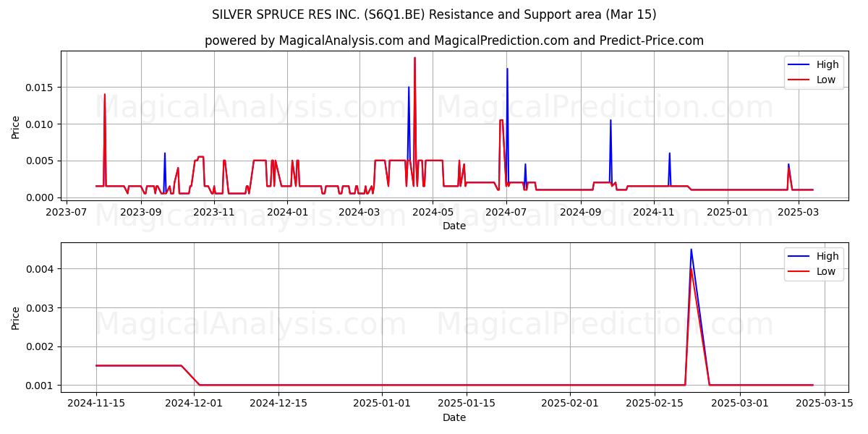This screenshot has width=868, height=434.
Task: Click bottom chart x-axis label '2025-03-15'
Action: tap(824, 404)
